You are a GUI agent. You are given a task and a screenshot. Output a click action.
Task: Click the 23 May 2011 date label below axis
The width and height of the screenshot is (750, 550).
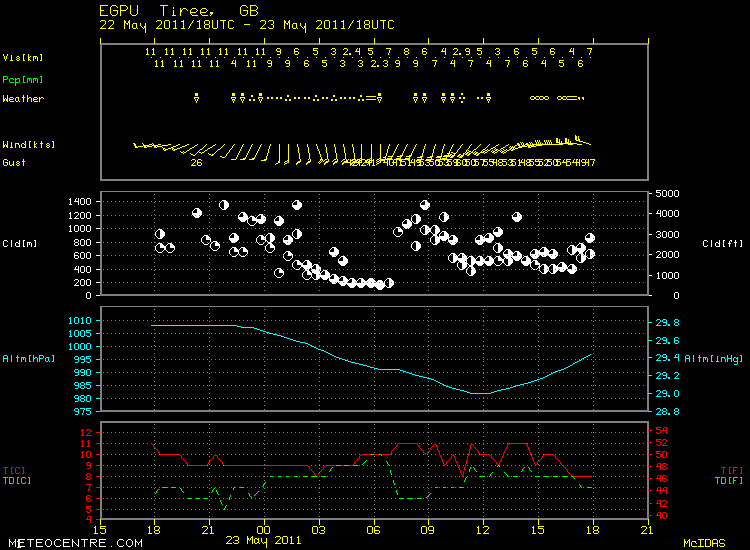pos(263,541)
